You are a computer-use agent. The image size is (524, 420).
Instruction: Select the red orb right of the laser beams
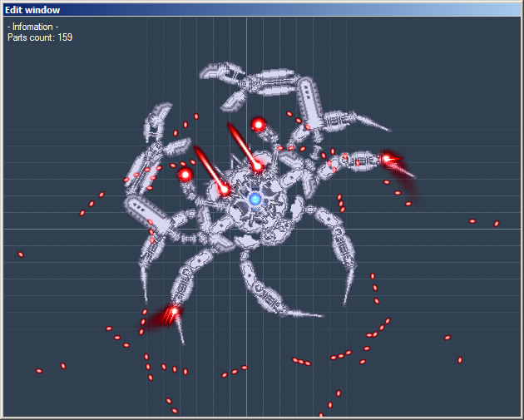[259, 125]
